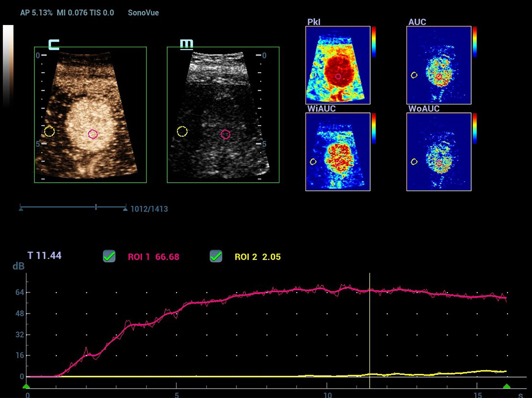Image resolution: width=532 pixels, height=398 pixels.
Task: Click the frame slider position marker
Action: (96, 208)
